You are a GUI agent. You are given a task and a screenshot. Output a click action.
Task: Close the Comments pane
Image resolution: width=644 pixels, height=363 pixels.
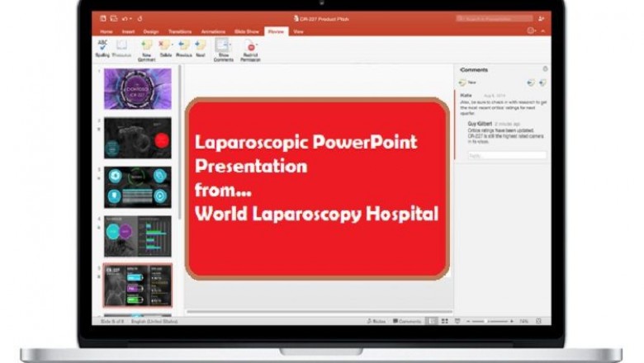pos(545,69)
